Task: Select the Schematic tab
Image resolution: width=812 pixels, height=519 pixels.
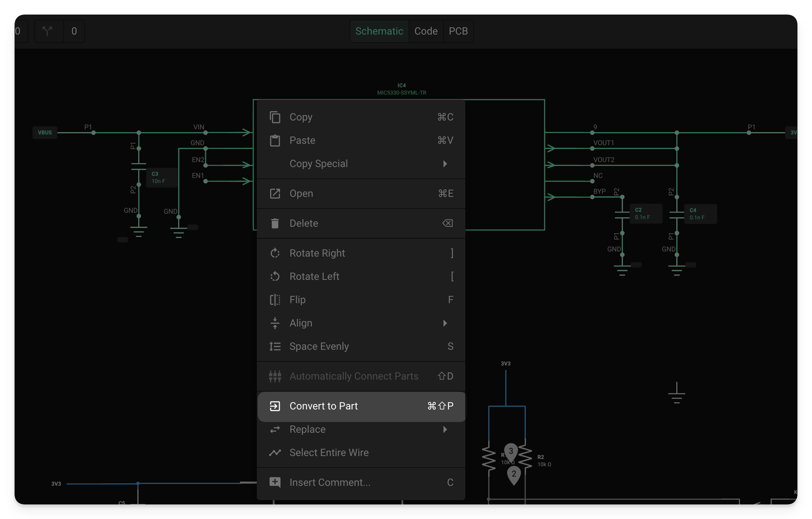Action: click(379, 31)
